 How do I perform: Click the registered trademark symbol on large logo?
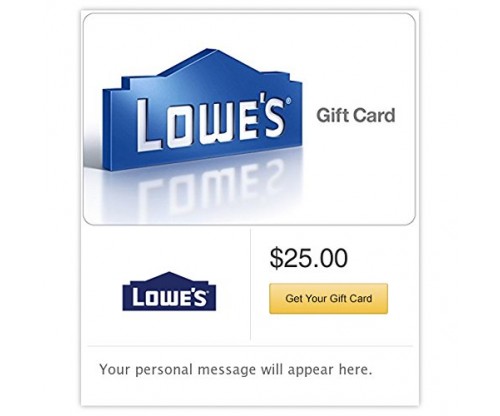click(289, 100)
